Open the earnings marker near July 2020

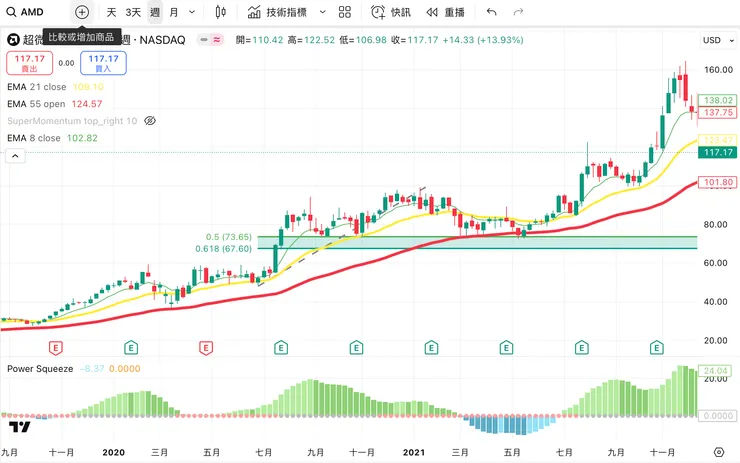[281, 348]
